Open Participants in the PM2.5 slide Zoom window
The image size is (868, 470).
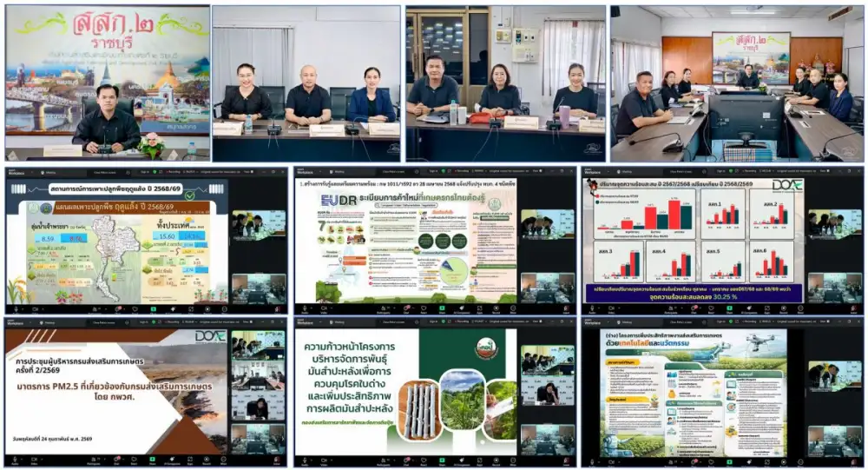coord(95,460)
